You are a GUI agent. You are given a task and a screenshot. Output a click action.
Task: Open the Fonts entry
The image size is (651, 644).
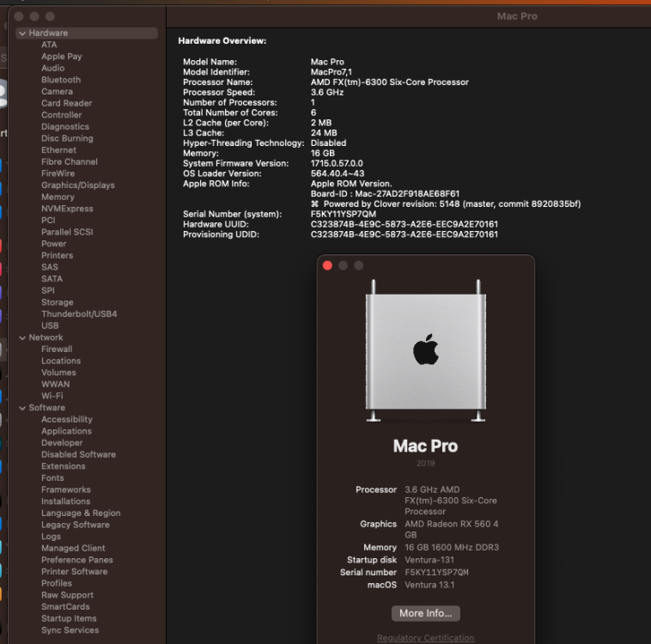52,478
